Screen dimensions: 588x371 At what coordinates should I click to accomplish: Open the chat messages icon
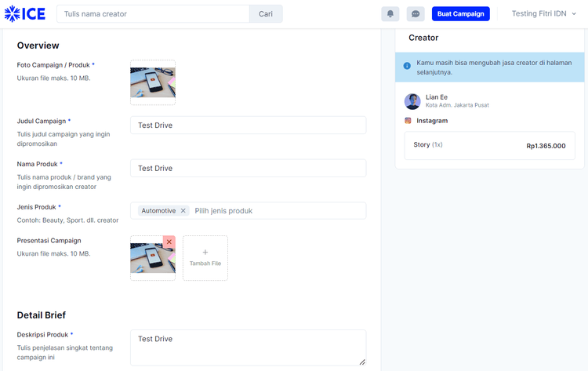[416, 14]
